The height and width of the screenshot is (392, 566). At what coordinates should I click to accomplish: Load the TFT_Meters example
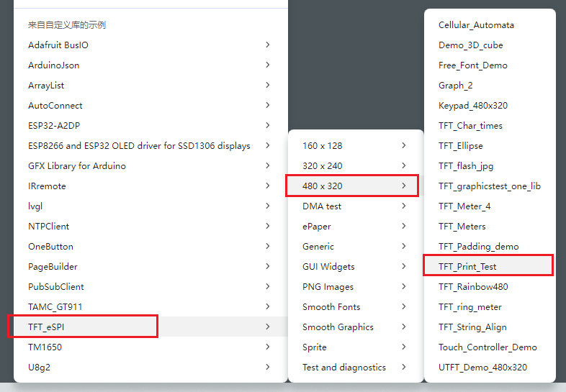point(490,227)
